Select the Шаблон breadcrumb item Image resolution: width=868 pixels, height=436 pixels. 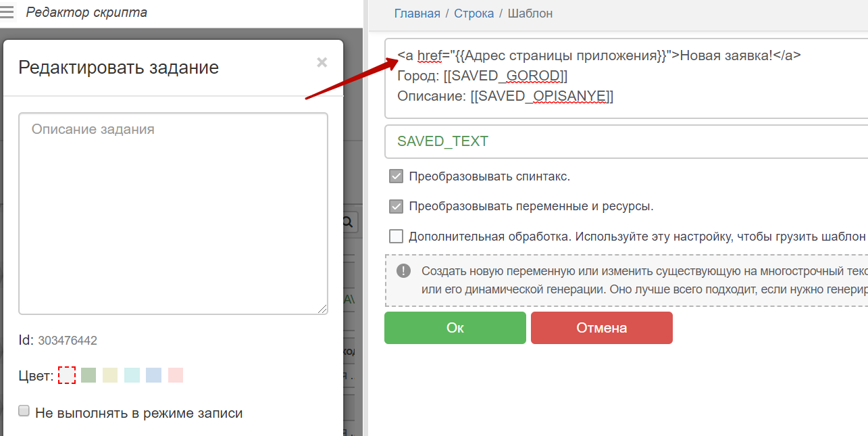coord(530,13)
